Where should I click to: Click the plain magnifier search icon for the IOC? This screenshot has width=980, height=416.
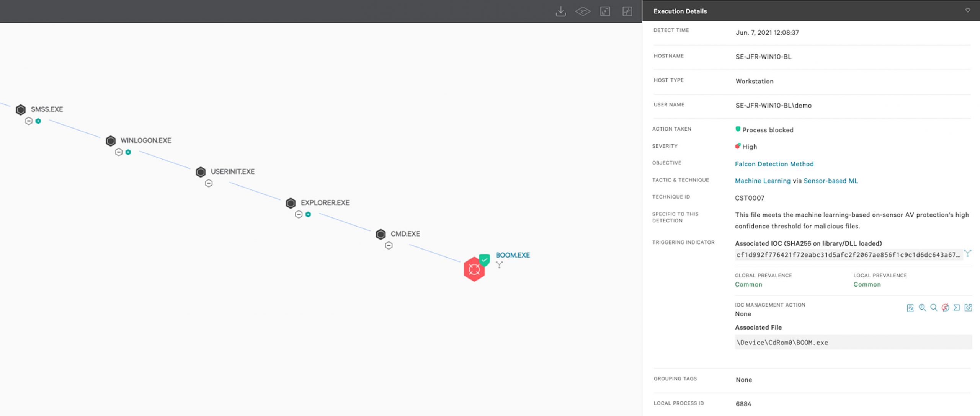tap(934, 307)
